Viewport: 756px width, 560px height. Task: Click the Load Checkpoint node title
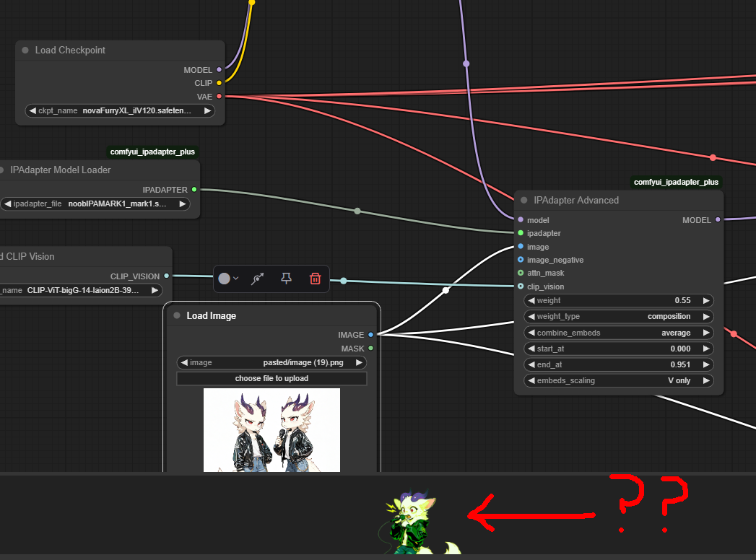pyautogui.click(x=70, y=50)
